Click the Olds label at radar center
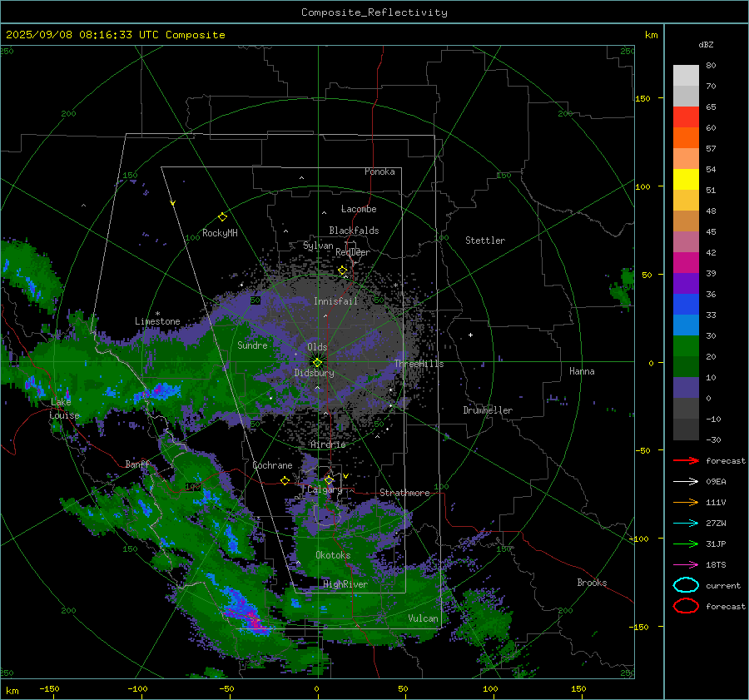The image size is (749, 700). click(x=317, y=347)
